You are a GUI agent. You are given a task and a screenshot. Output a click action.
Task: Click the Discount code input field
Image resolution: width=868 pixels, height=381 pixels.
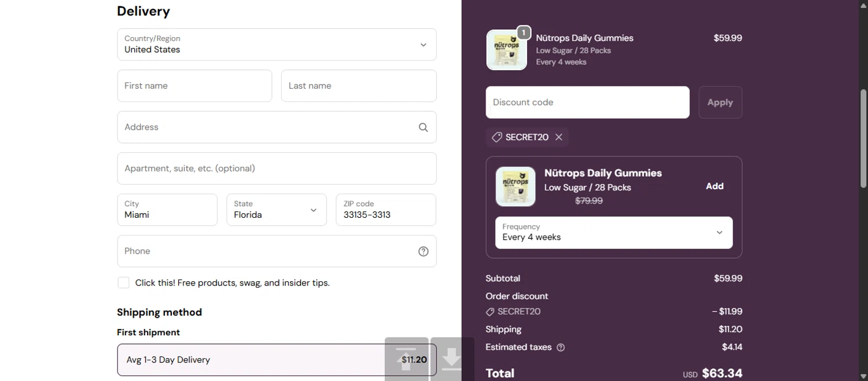[x=587, y=102]
